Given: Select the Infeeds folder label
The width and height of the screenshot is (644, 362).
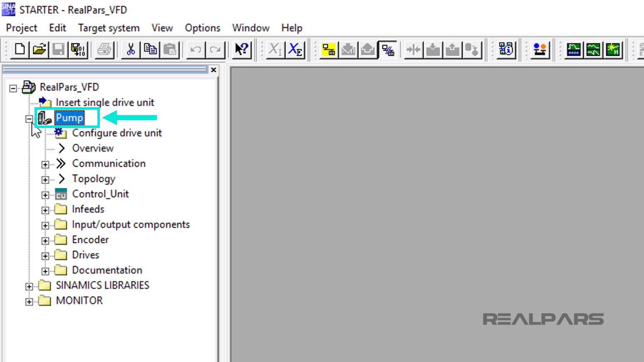Looking at the screenshot, I should pyautogui.click(x=88, y=209).
